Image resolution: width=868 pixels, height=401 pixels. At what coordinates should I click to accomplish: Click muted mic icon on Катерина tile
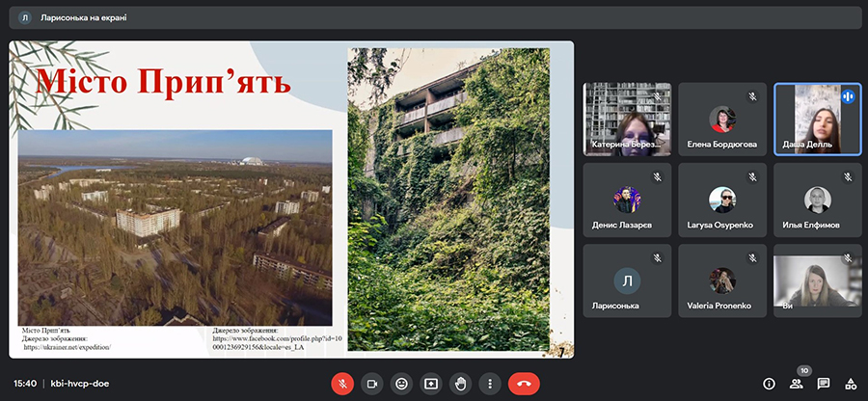[657, 96]
